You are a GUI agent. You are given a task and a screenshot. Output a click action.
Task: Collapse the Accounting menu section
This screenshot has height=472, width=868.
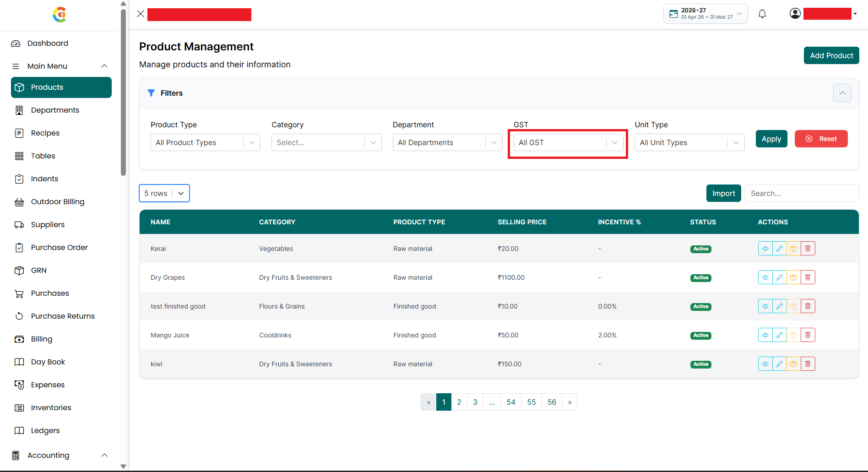[x=104, y=455]
